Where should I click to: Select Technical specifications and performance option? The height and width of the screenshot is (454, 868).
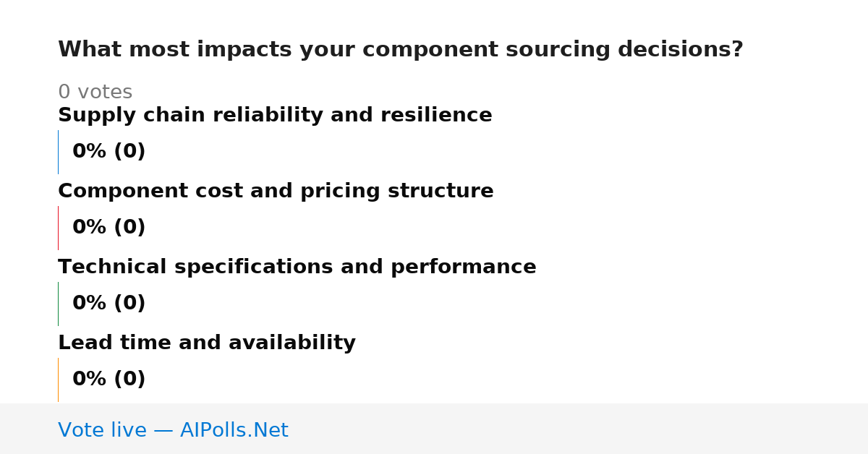[297, 267]
